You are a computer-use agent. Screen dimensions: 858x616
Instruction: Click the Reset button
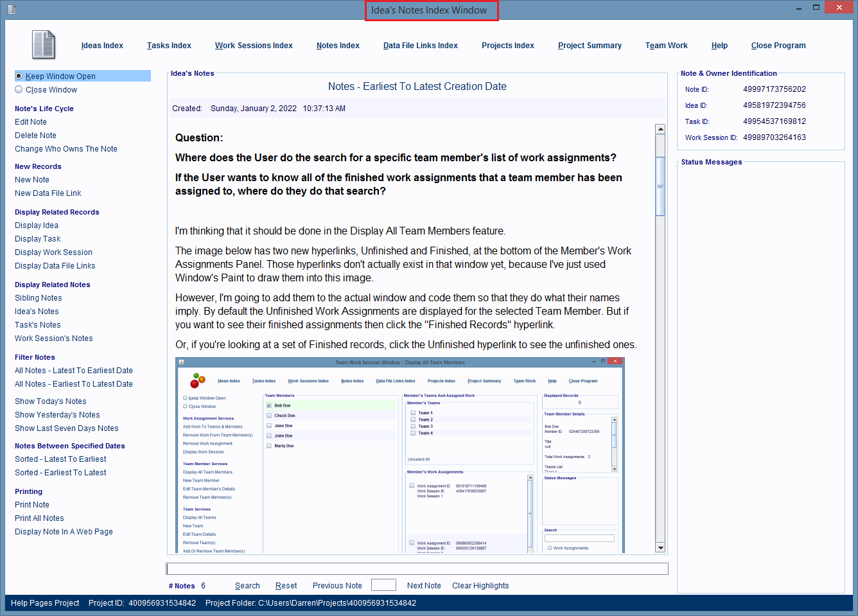286,586
